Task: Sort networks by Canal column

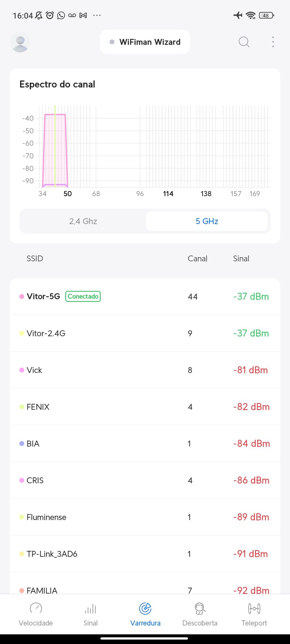Action: 197,259
